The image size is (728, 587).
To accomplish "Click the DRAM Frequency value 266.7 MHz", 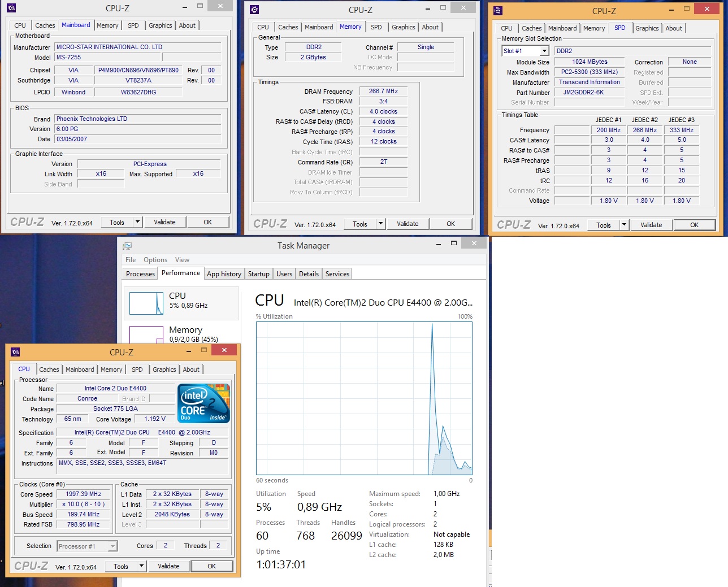I will click(383, 91).
